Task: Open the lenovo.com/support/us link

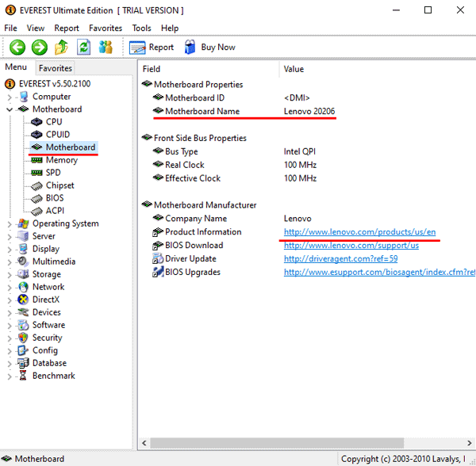Action: (x=351, y=245)
